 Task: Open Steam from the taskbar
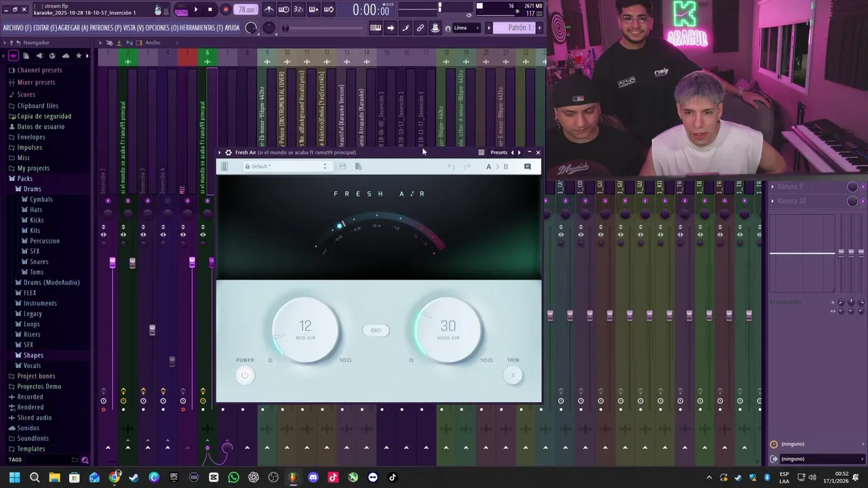[134, 477]
